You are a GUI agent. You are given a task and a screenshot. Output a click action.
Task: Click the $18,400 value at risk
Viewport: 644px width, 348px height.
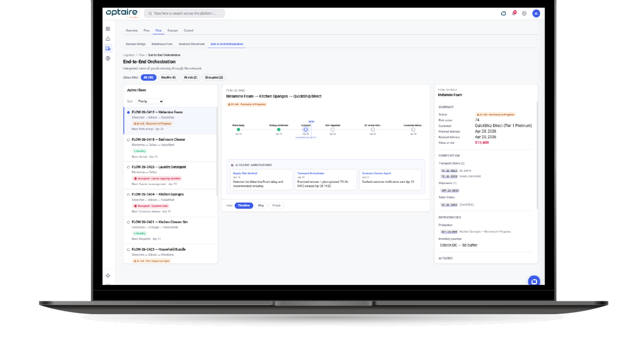(x=482, y=143)
